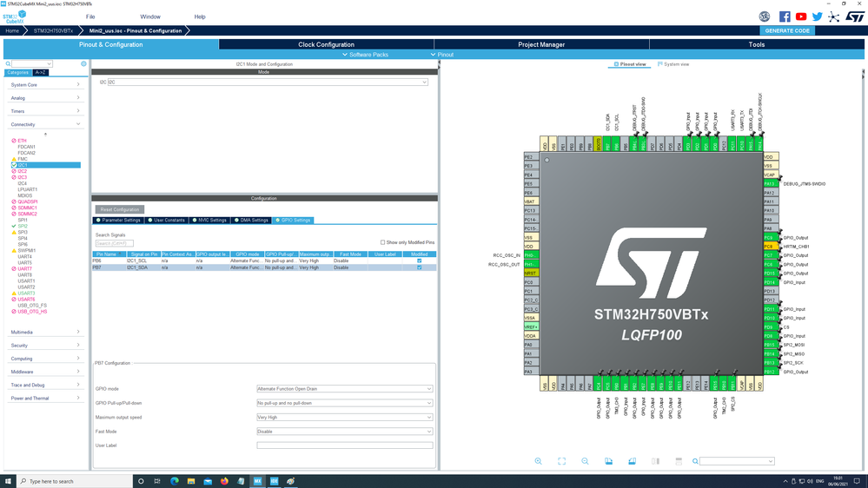
Task: Click the Reset Configuration button
Action: point(120,209)
